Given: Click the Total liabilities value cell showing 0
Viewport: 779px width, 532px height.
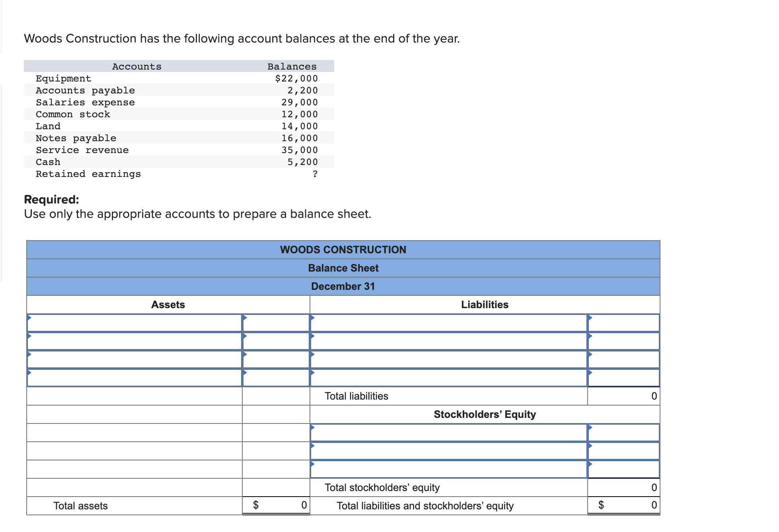Looking at the screenshot, I should point(623,396).
